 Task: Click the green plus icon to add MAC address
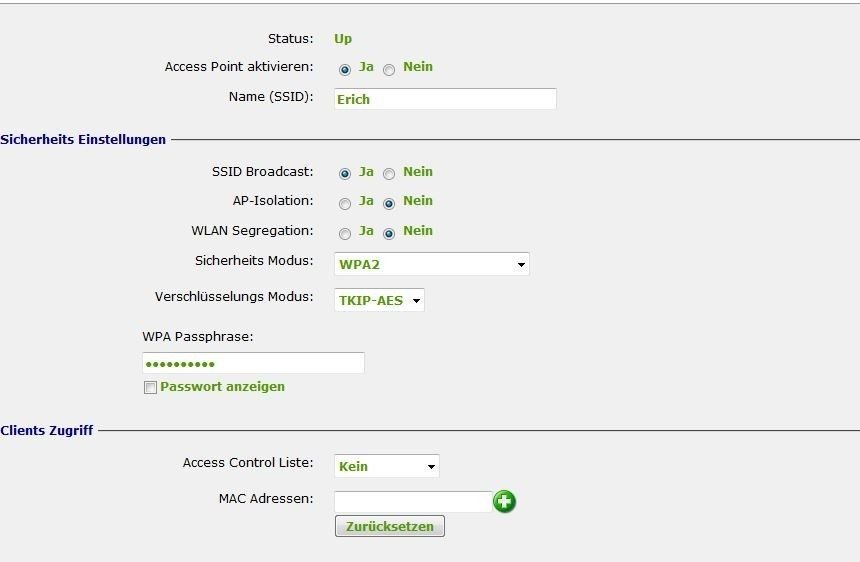504,501
